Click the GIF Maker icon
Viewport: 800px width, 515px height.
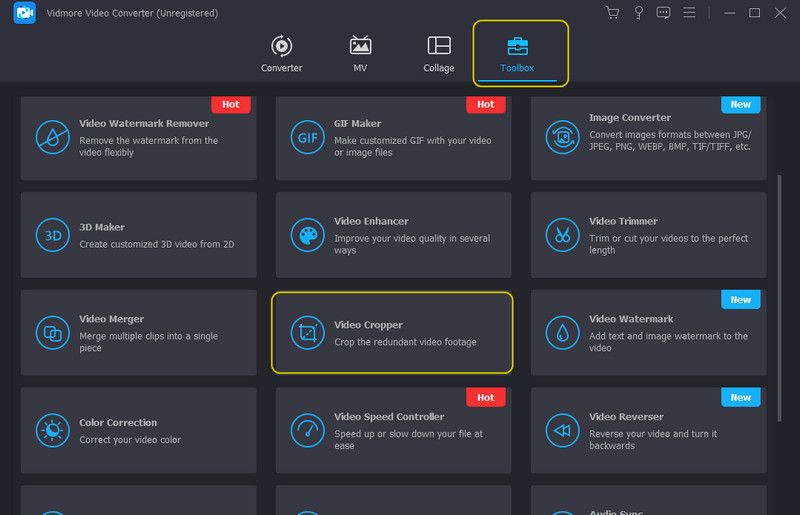(306, 136)
